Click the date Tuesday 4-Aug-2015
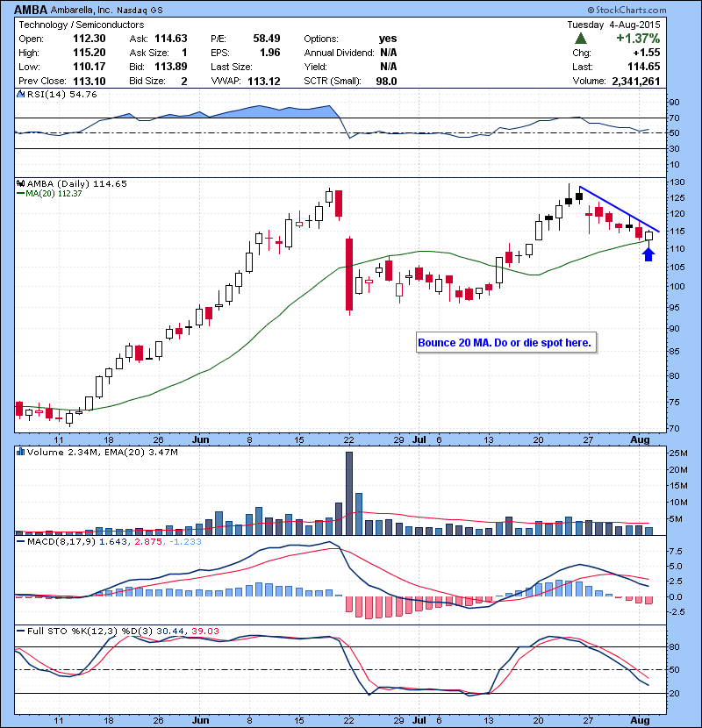 [613, 25]
